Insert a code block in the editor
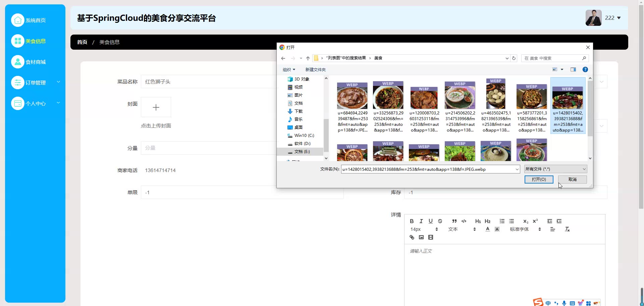Viewport: 644px width, 306px height. (x=464, y=221)
